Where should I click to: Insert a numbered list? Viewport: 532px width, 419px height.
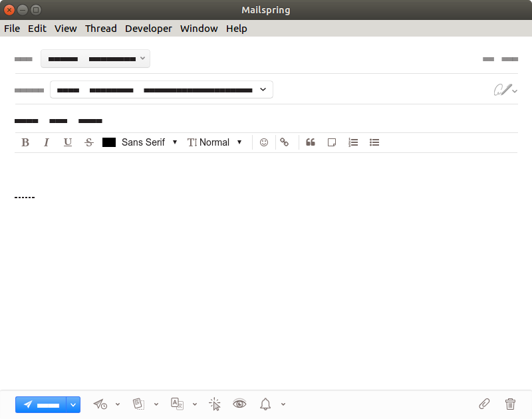tap(353, 142)
